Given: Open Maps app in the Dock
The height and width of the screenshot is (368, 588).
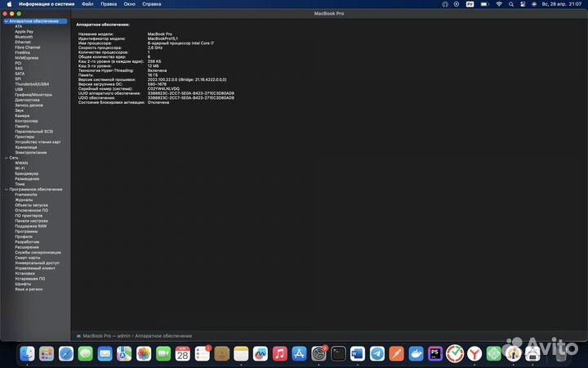Looking at the screenshot, I should (124, 353).
